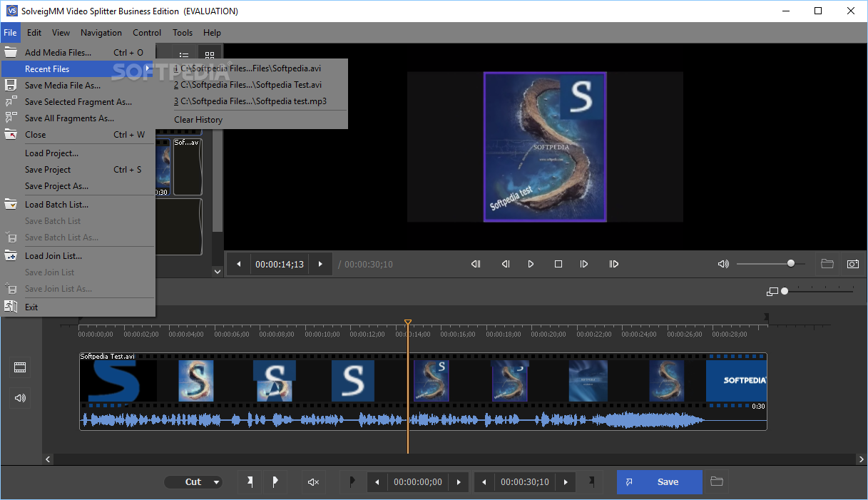Image resolution: width=868 pixels, height=500 pixels.
Task: Decrease fragment end time 00:00:30;10
Action: pyautogui.click(x=484, y=482)
